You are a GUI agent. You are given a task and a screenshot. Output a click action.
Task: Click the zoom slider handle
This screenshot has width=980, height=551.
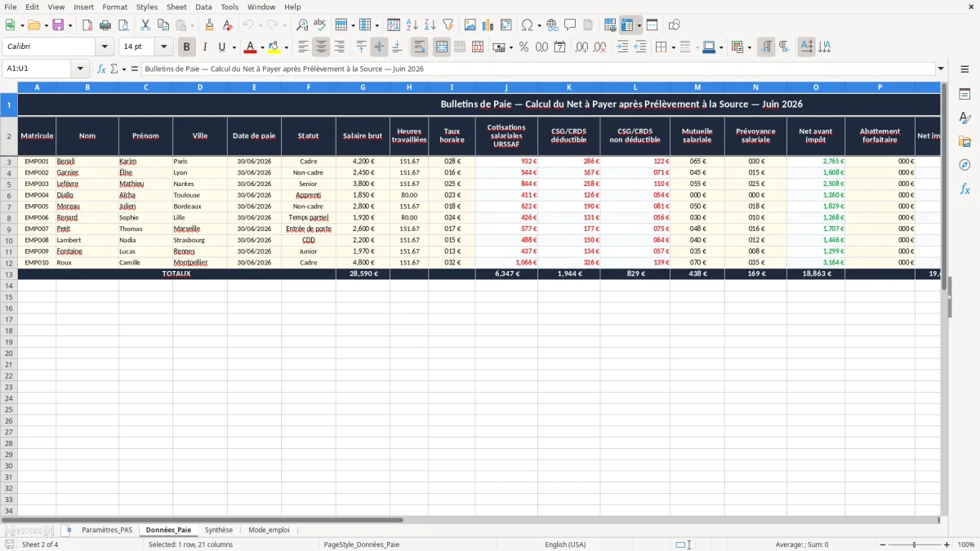tap(914, 544)
